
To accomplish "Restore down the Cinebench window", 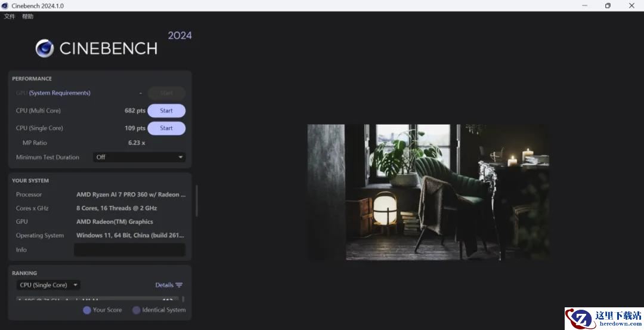I will tap(608, 6).
